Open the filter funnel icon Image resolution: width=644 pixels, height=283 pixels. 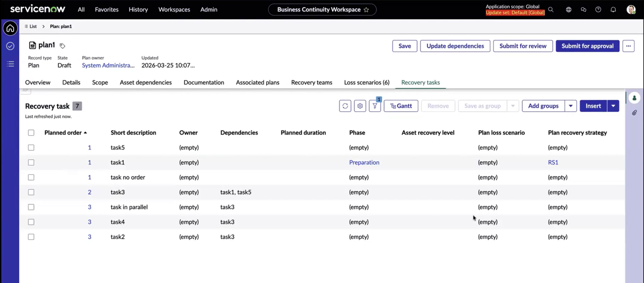pos(375,106)
